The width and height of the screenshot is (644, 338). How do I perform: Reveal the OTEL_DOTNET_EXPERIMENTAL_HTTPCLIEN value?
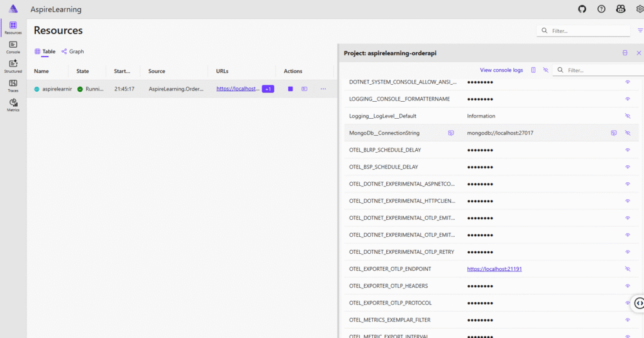pyautogui.click(x=628, y=201)
